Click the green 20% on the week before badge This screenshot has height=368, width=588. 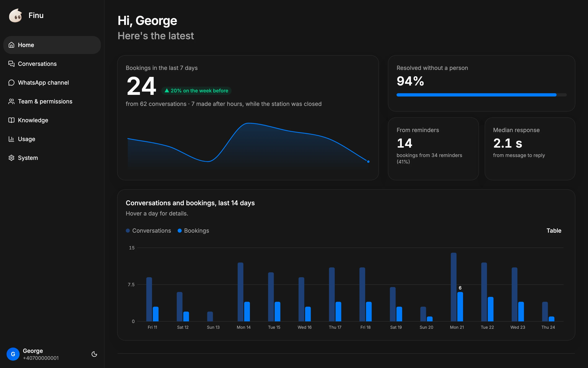196,91
